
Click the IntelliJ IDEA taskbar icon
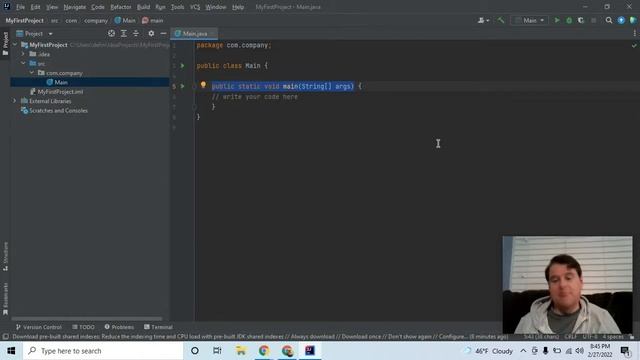coord(310,351)
